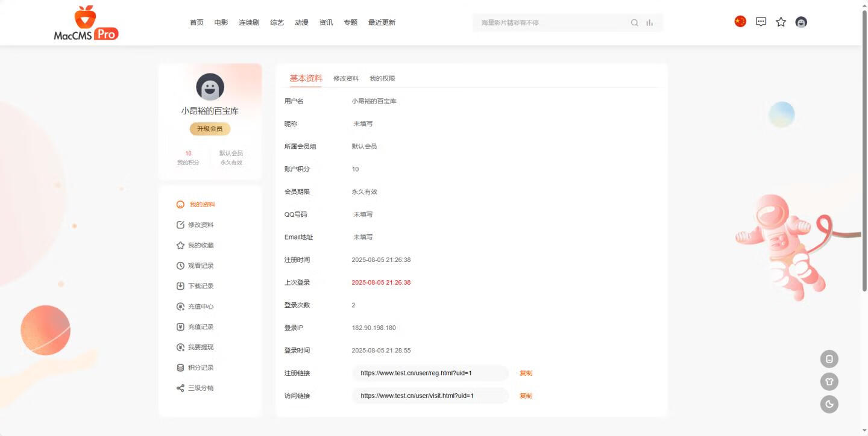Click the star favorites icon in header
This screenshot has height=436, width=868.
pyautogui.click(x=781, y=22)
